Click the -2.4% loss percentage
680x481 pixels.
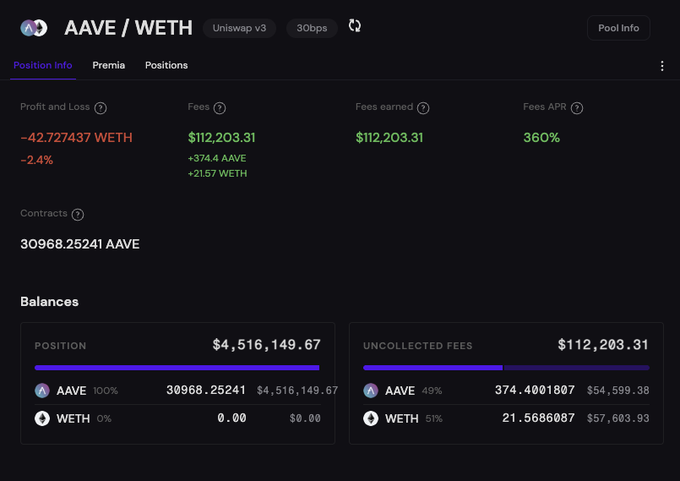(37, 160)
